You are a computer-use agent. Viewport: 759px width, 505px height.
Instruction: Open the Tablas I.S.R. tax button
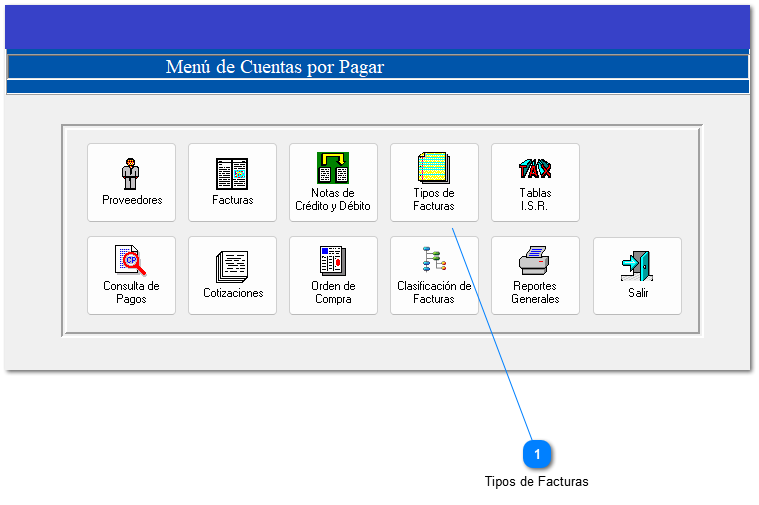click(x=535, y=183)
